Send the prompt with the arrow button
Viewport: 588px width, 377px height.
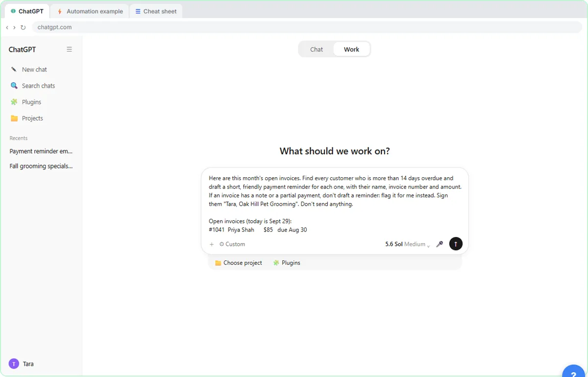point(456,244)
